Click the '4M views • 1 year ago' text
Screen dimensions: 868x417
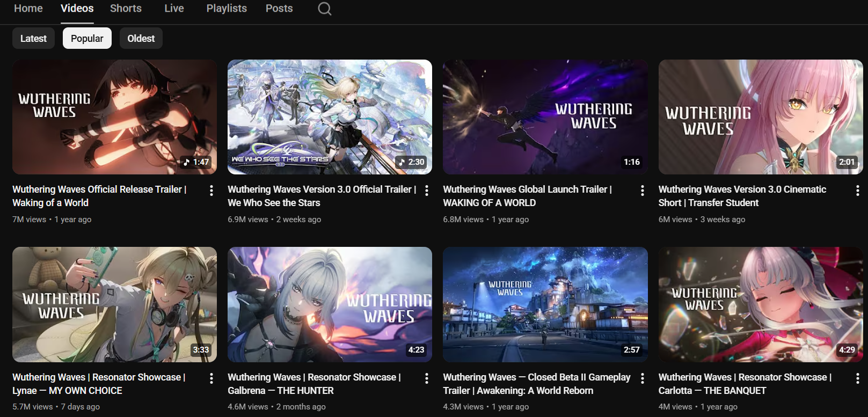pyautogui.click(x=698, y=407)
